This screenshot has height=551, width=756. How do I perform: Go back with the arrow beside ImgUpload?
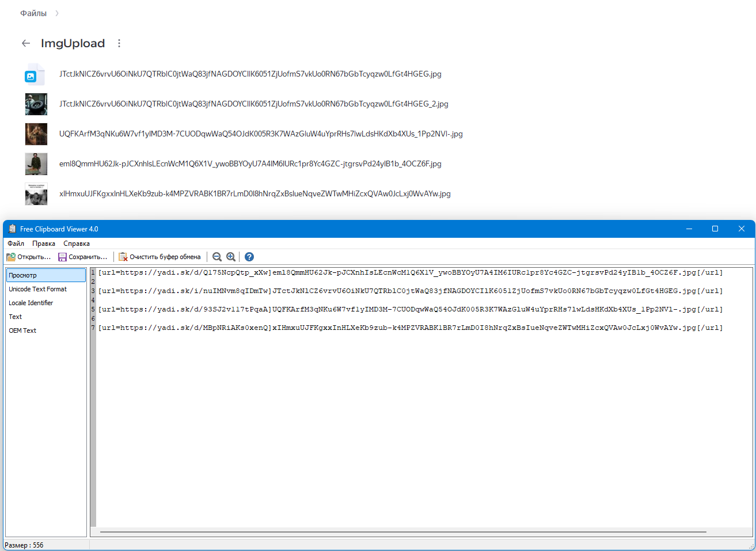(26, 43)
